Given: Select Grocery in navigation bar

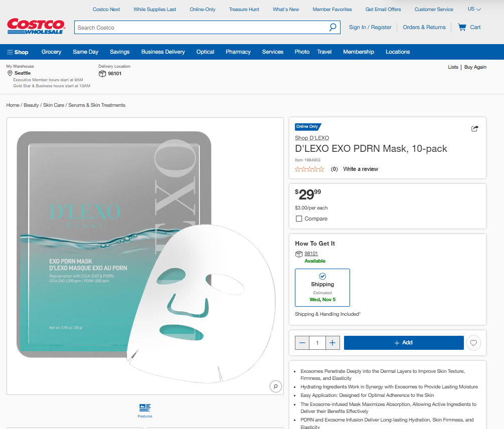Looking at the screenshot, I should [x=51, y=52].
